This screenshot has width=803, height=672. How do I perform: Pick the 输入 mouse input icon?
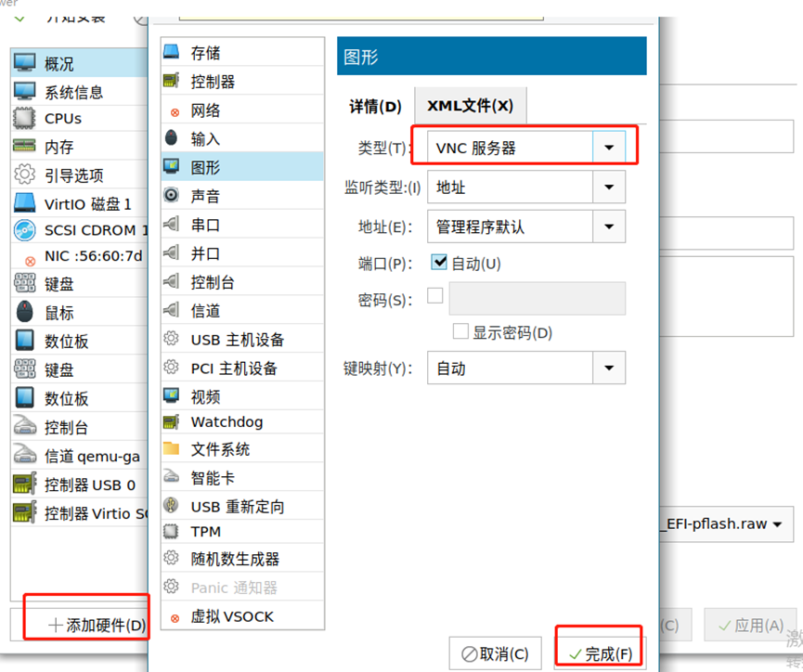click(172, 137)
